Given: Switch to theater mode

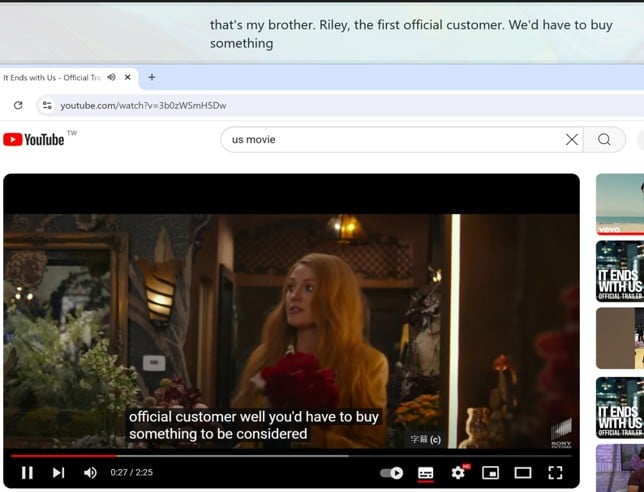Looking at the screenshot, I should (523, 473).
